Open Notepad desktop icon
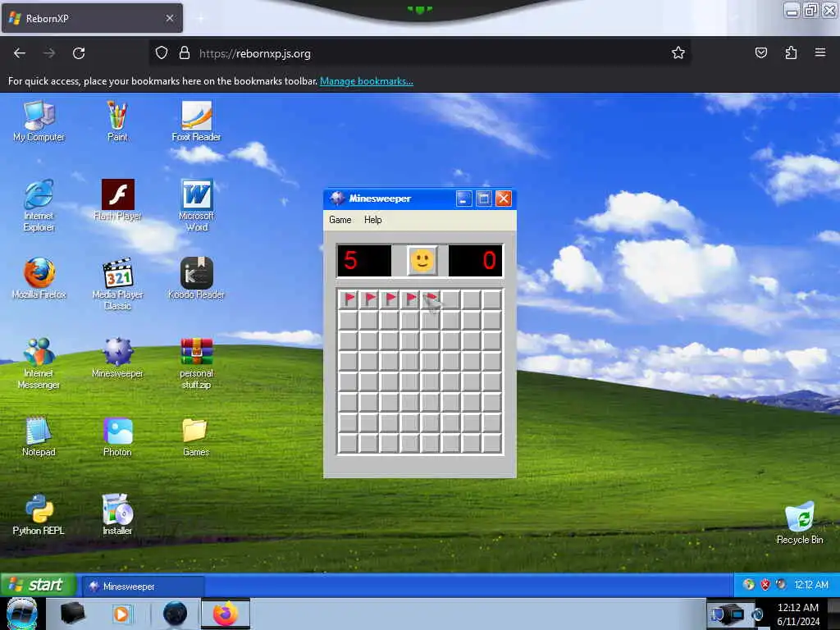 (x=39, y=436)
